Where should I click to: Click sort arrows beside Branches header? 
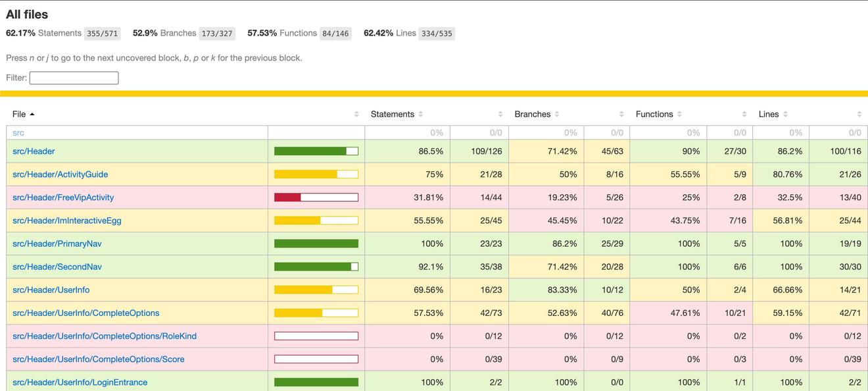tap(557, 115)
